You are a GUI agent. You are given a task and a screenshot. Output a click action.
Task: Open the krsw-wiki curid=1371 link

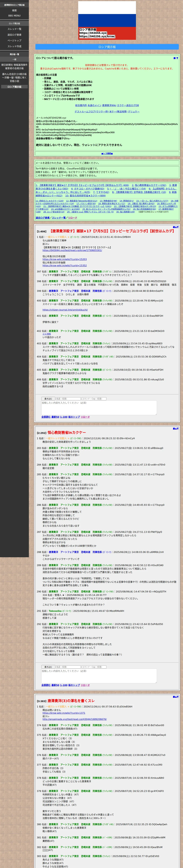pos(64,713)
